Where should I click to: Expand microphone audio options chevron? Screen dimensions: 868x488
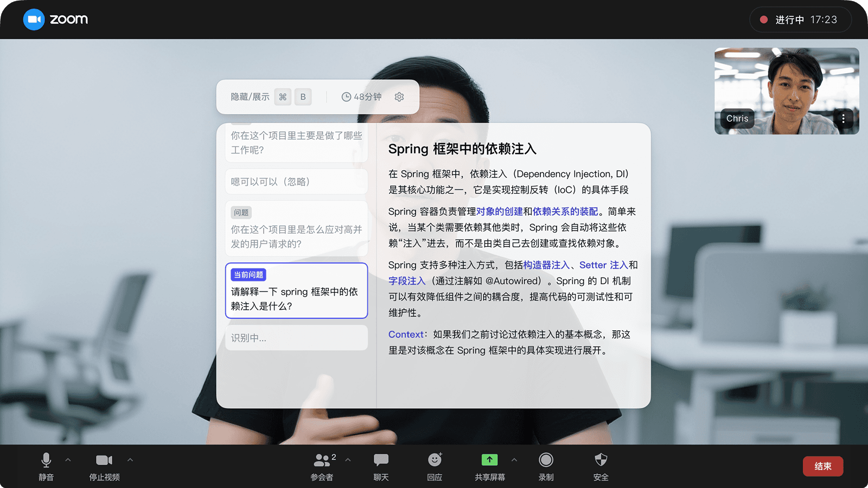tap(68, 459)
